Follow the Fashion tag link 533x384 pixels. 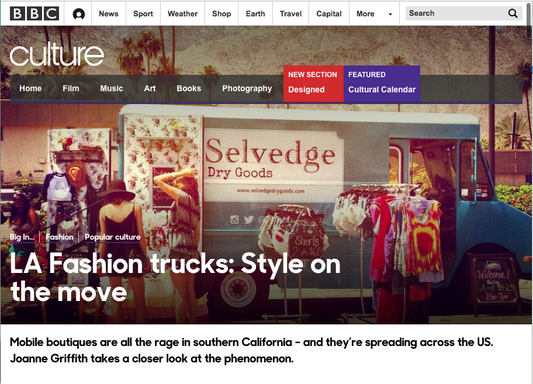(x=59, y=237)
